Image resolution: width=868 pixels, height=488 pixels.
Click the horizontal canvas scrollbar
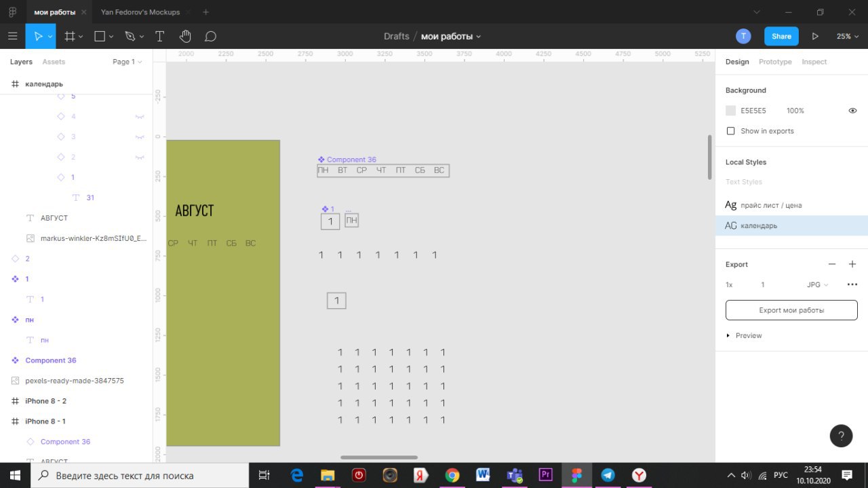click(x=379, y=457)
